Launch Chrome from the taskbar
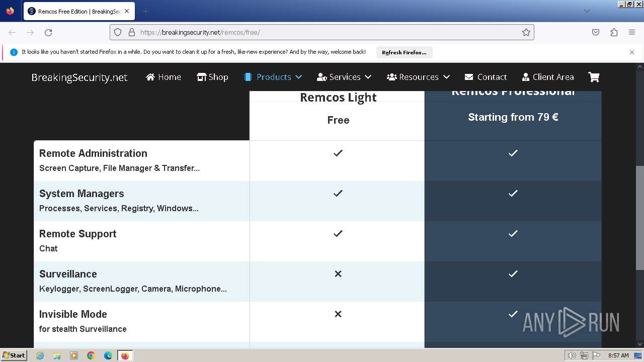This screenshot has width=644, height=362. (91, 355)
